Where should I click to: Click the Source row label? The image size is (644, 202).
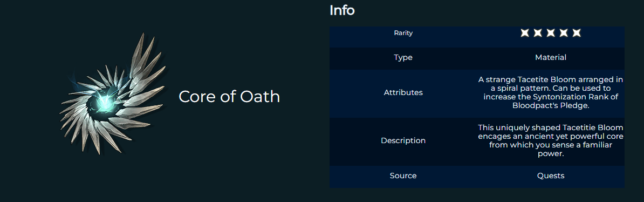coord(403,176)
